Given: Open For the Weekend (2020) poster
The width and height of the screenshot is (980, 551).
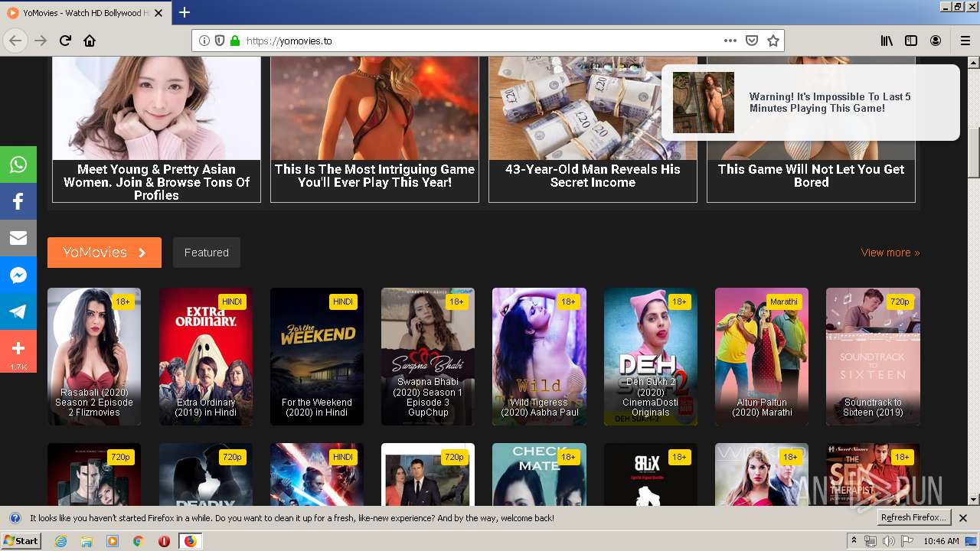Looking at the screenshot, I should click(x=317, y=357).
